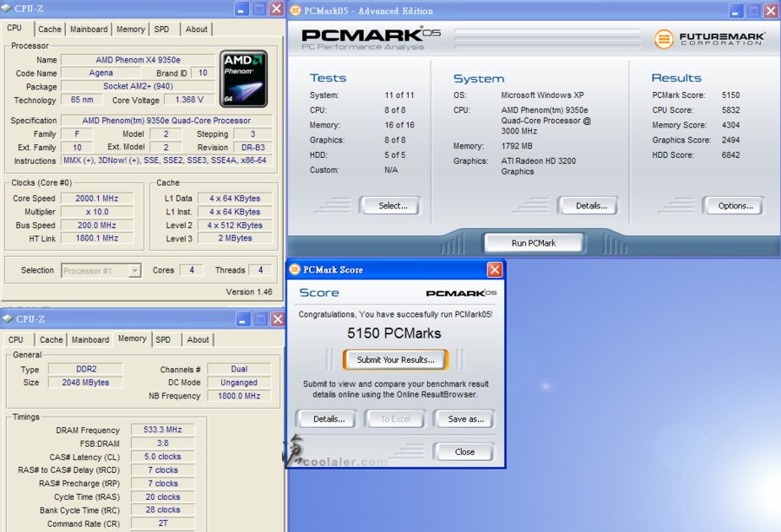Click the HT Link value '1800.1 MHz'

(x=97, y=238)
